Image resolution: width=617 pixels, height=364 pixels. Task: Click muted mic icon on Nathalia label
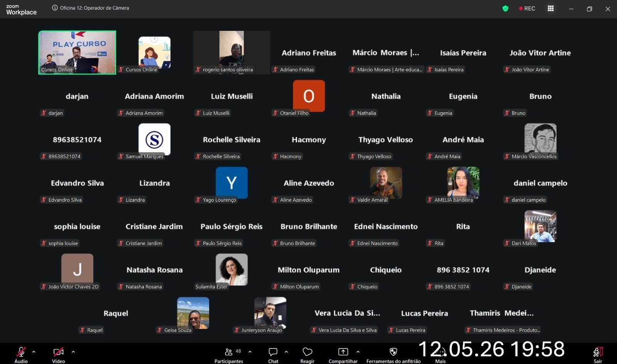(x=352, y=113)
